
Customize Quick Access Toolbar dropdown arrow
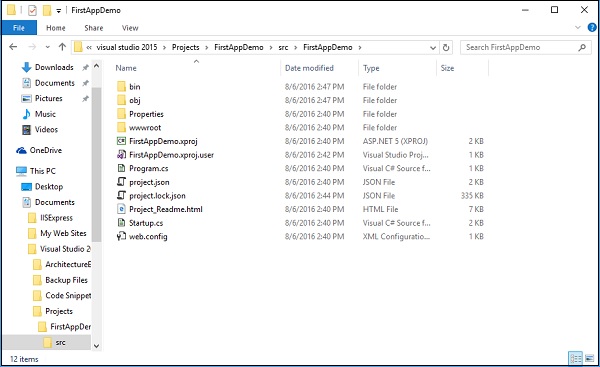tap(59, 11)
